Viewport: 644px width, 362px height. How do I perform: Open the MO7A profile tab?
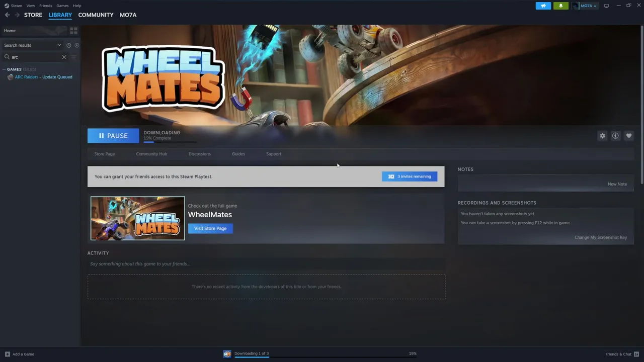point(128,15)
